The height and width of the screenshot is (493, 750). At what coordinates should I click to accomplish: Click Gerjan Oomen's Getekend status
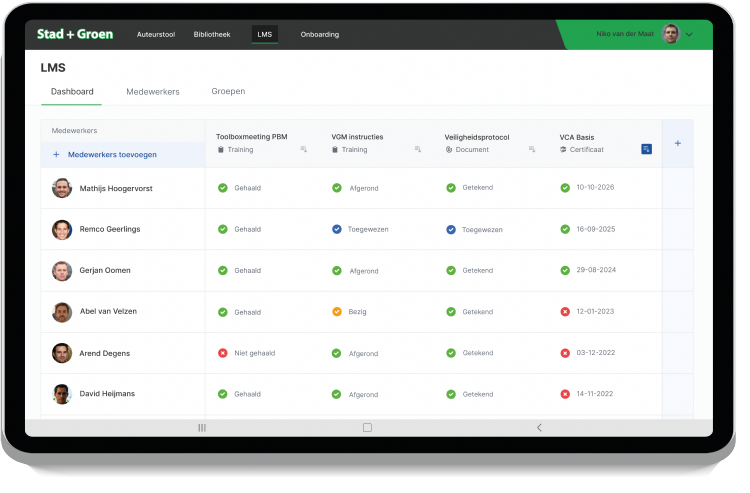pyautogui.click(x=477, y=271)
